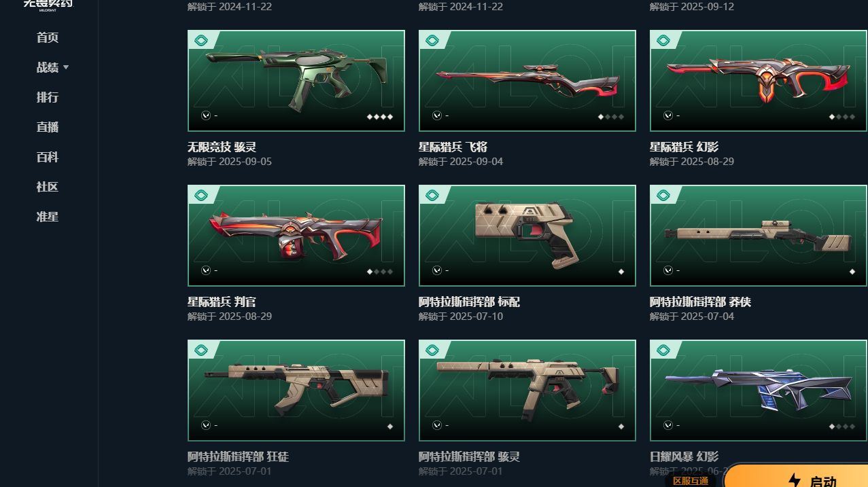Click the currency icon on 星际猎兵 幻影 card
Image resolution: width=868 pixels, height=487 pixels.
coord(668,115)
